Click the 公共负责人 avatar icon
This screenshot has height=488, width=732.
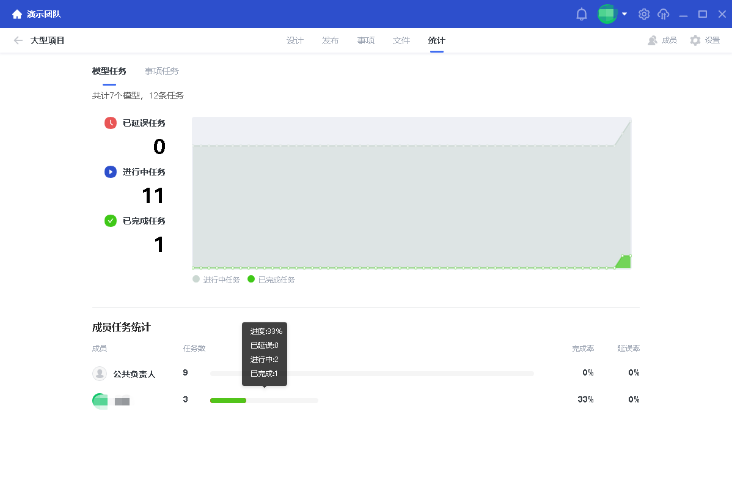99,374
